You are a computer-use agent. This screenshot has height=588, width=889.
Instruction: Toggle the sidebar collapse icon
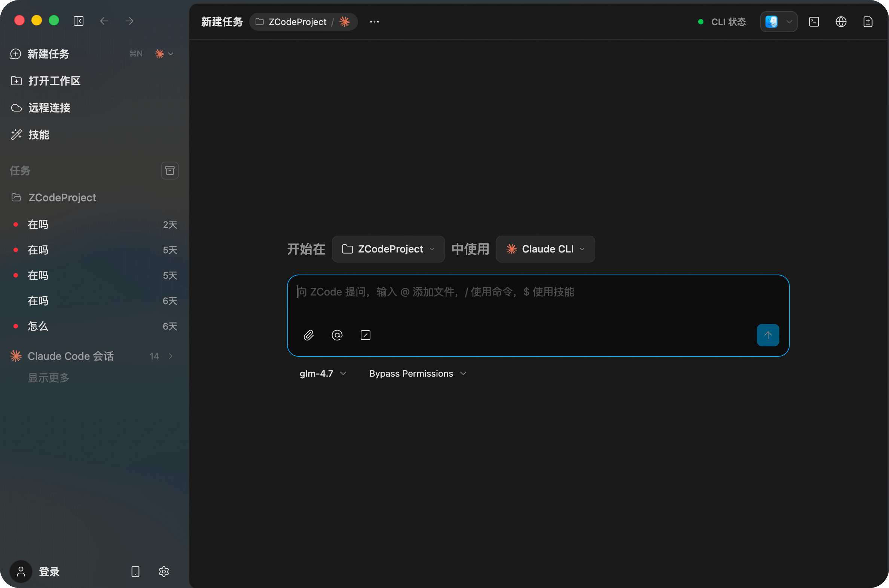coord(79,21)
